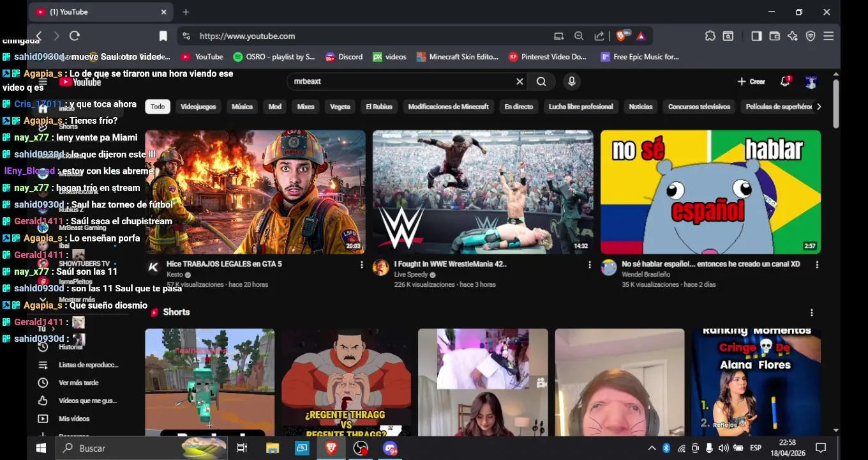Select the El Rubius filter chip
Viewport: 868px width, 460px height.
(x=379, y=107)
